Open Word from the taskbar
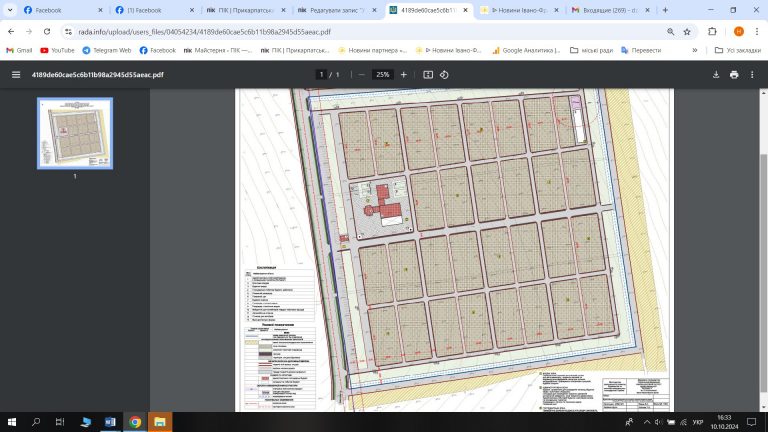 coord(110,422)
